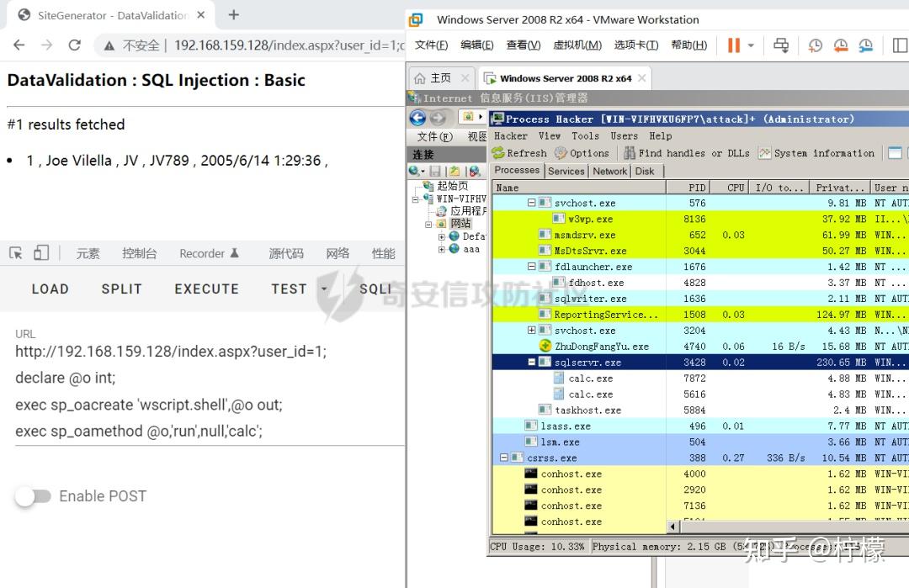Click the IIS Manager back arrow

coord(418,118)
